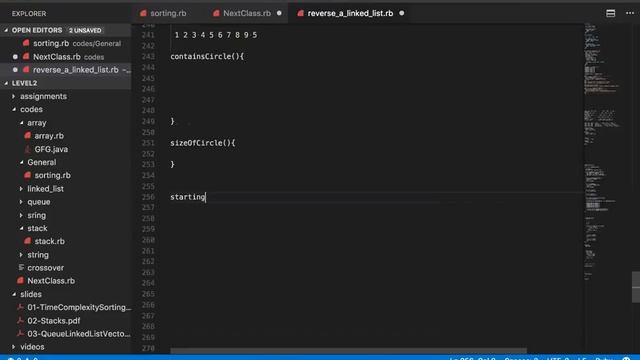640x360 pixels.
Task: Select the reverse_a_linked_list.rb tab
Action: coord(350,13)
